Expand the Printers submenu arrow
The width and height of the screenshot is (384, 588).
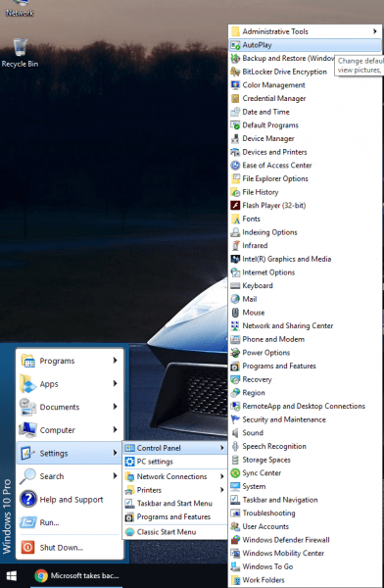pos(222,490)
